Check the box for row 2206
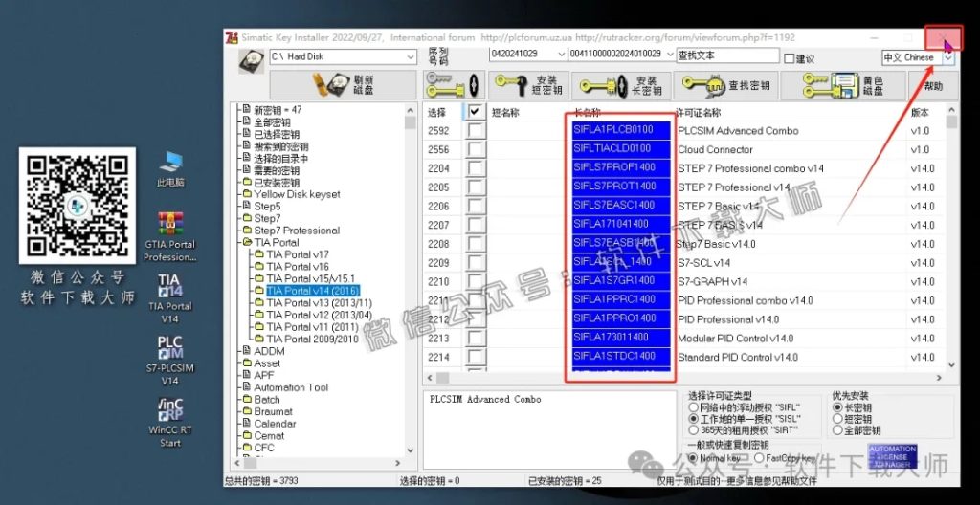 [476, 206]
